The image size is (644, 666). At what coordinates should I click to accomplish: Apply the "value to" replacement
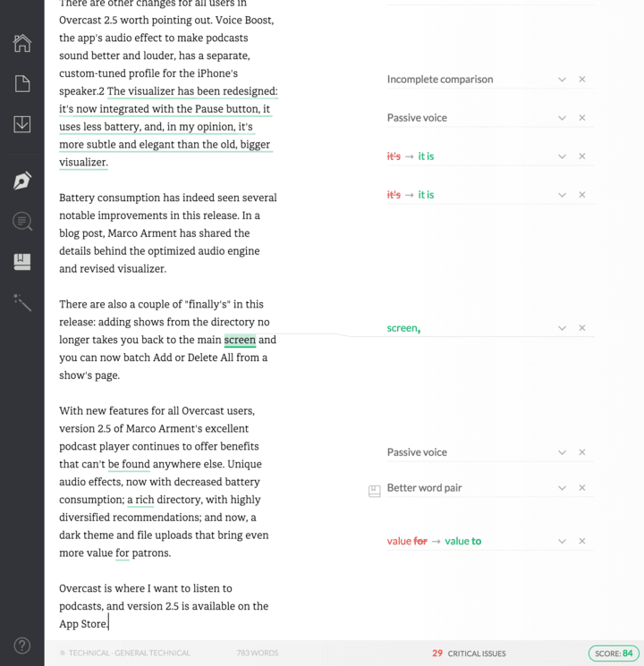coord(463,541)
